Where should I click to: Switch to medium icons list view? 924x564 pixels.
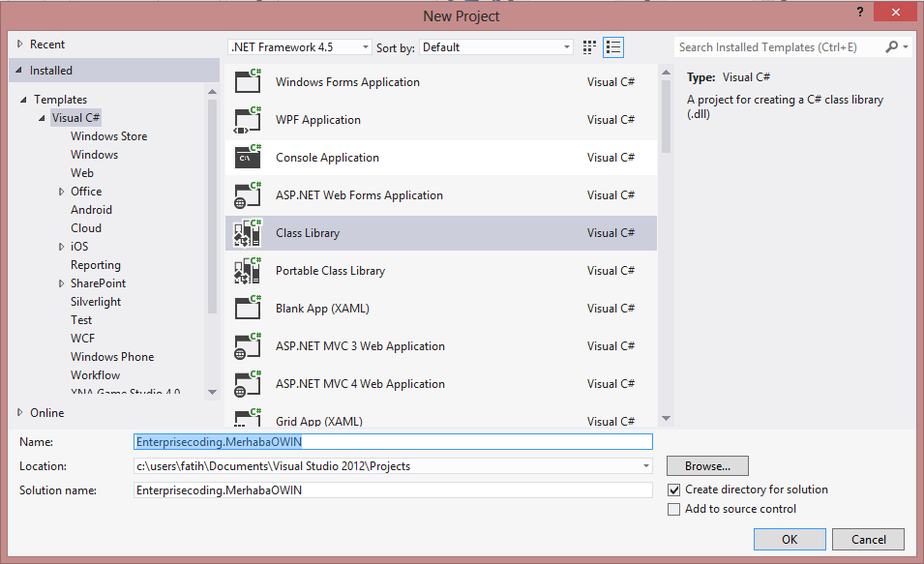point(613,47)
